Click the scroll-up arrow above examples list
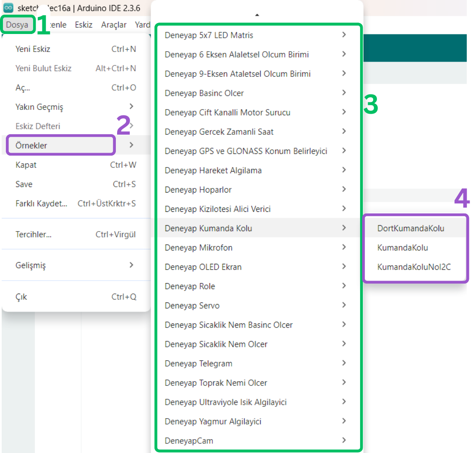 click(x=257, y=15)
